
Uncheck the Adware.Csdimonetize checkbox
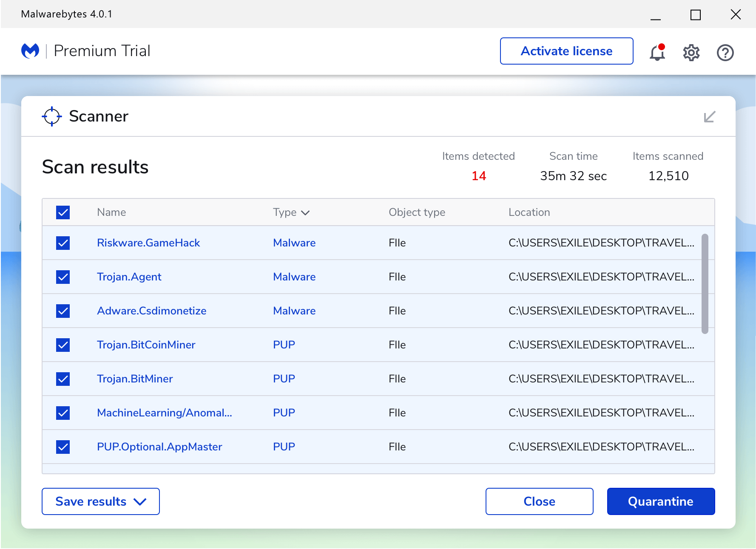(x=63, y=311)
